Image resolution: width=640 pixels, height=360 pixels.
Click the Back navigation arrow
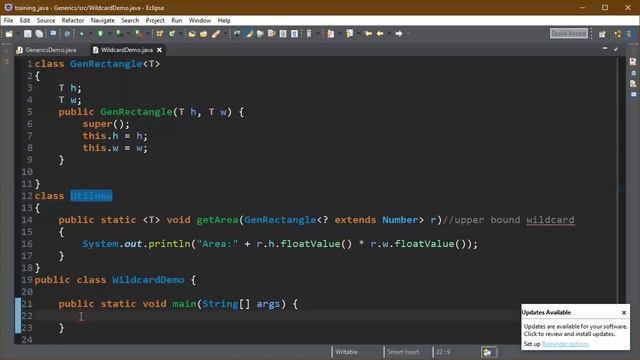tap(380, 33)
